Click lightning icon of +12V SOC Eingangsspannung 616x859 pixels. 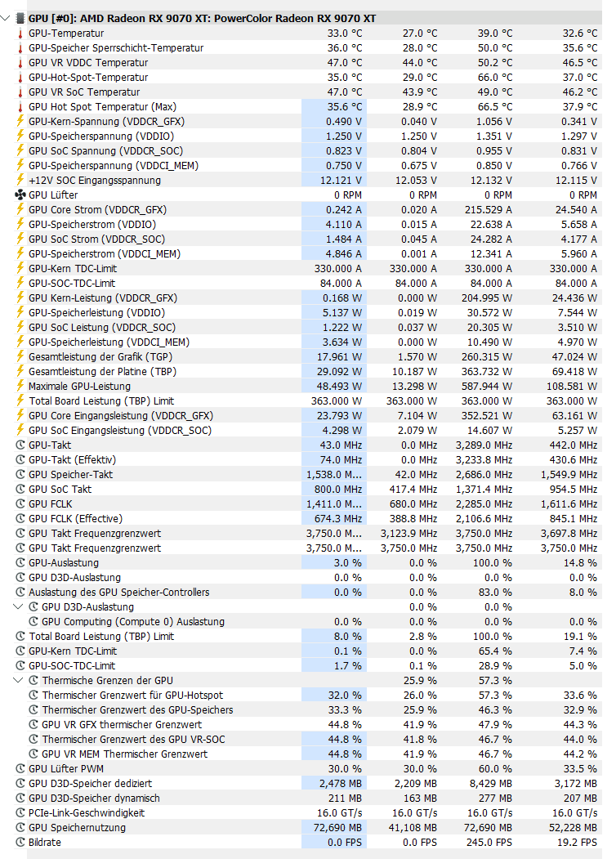pyautogui.click(x=20, y=180)
